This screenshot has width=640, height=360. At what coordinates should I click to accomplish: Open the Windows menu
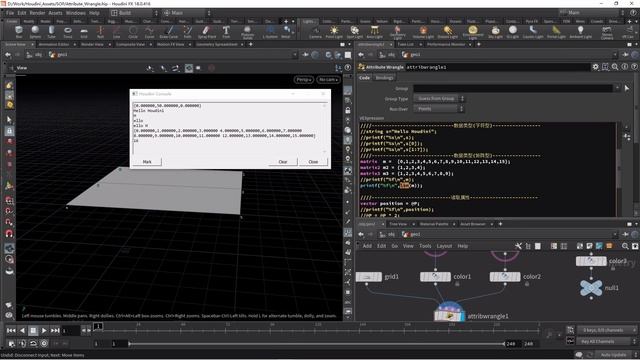(x=76, y=13)
